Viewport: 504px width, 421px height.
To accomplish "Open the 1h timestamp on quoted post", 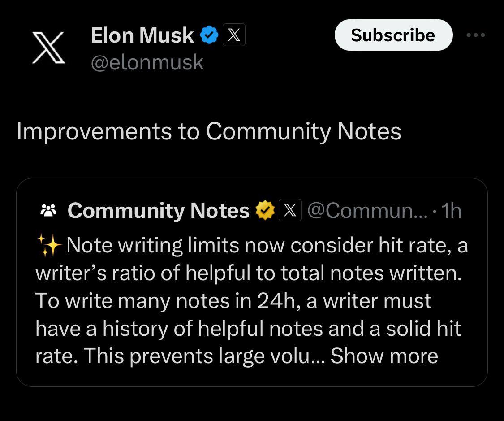I will pyautogui.click(x=451, y=210).
